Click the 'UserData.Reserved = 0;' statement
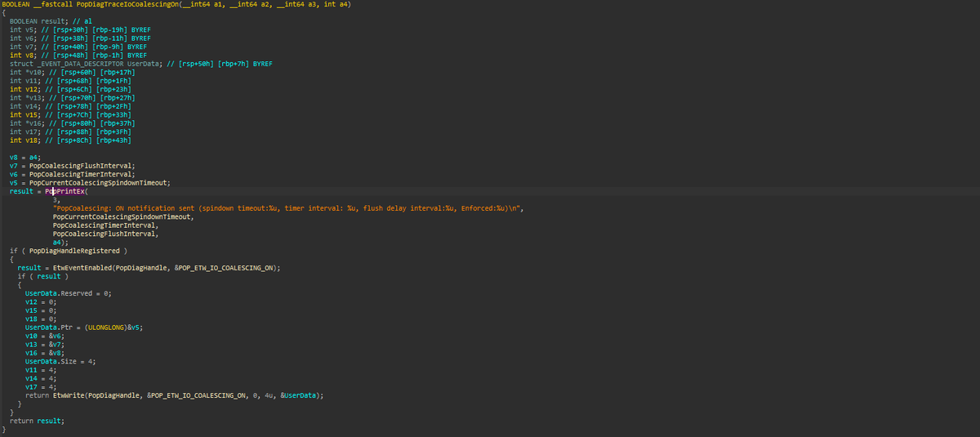The width and height of the screenshot is (980, 437). point(68,292)
